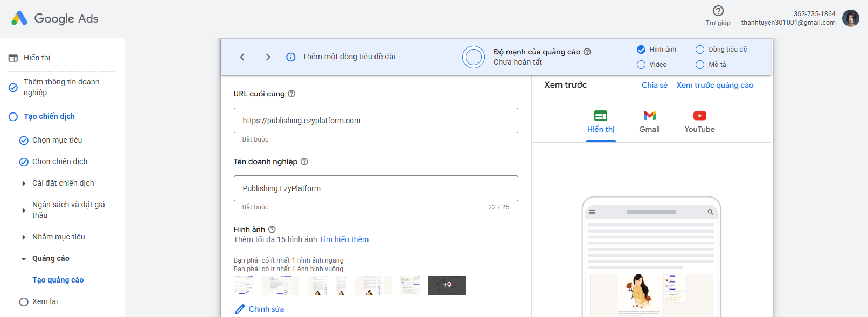Click the Gmail icon in preview
This screenshot has width=868, height=317.
650,116
